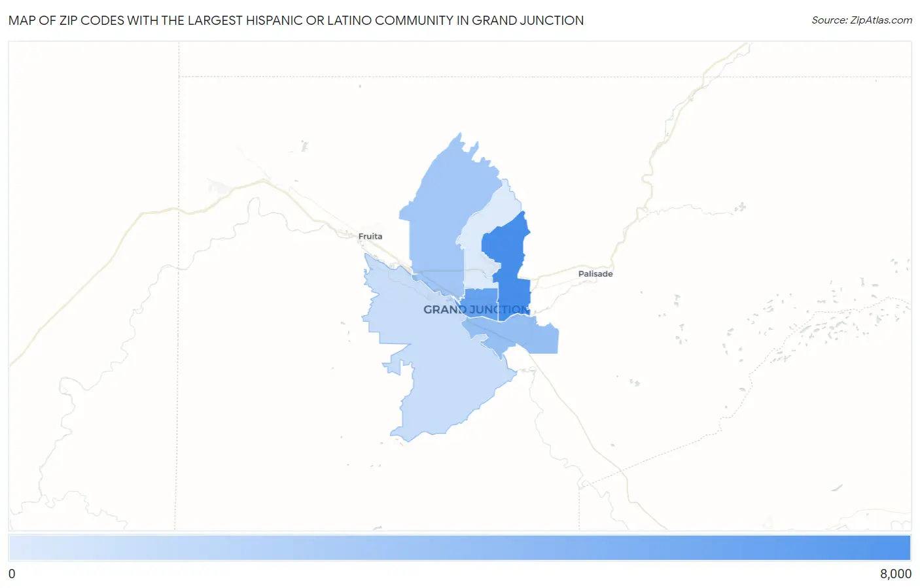Click the legend minimum value 0
Viewport: 920px width, 588px height.
click(x=12, y=574)
